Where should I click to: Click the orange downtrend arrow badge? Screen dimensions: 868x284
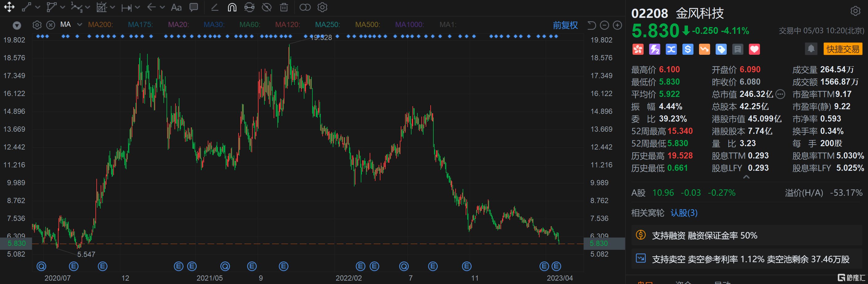[x=704, y=50]
